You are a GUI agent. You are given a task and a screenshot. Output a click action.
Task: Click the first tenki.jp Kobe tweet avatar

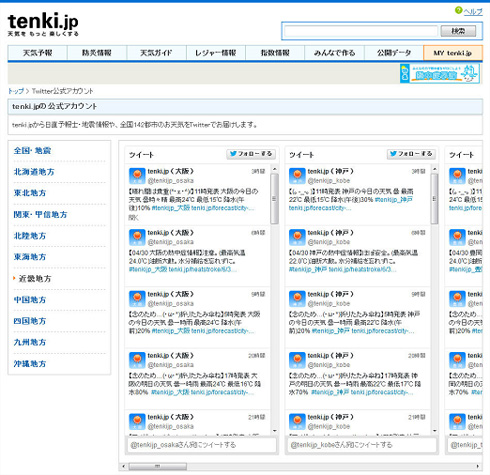pyautogui.click(x=297, y=176)
